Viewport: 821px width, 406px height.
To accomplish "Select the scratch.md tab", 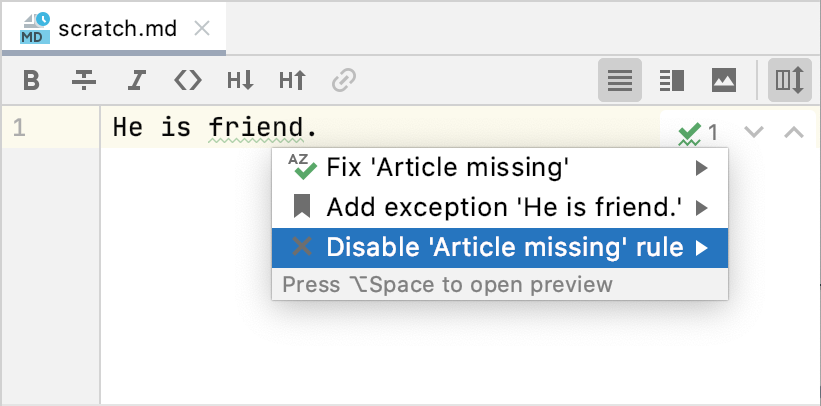I will [x=117, y=28].
